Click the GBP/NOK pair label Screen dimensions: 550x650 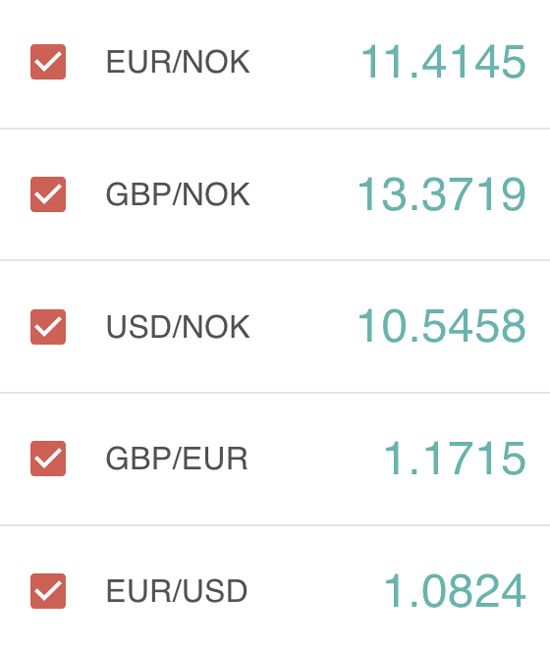pos(178,194)
